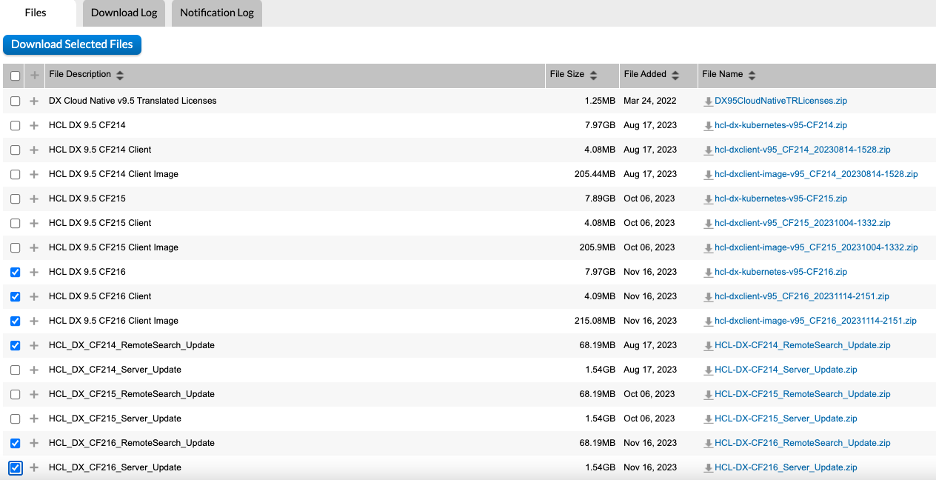Click download icon beside HCL-DX-CF215_RemoteSearch_Update.zip
The image size is (936, 480).
pyautogui.click(x=708, y=395)
